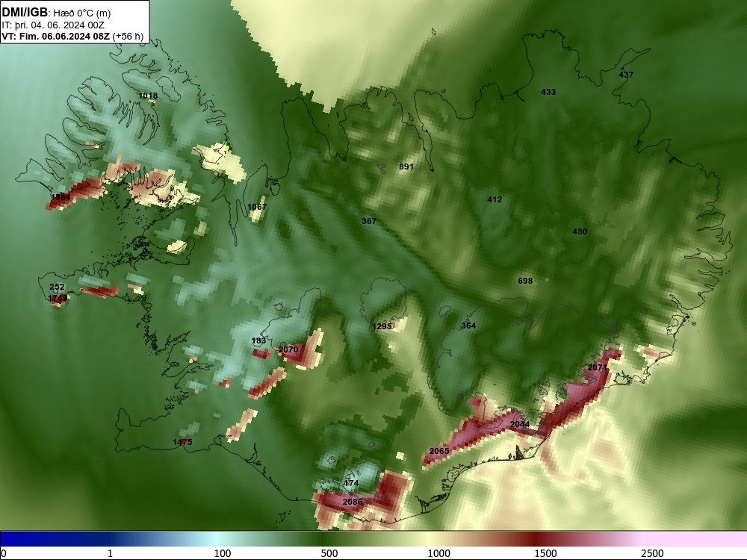Click the 2071 map value
Image resolution: width=747 pixels, height=560 pixels.
point(598,367)
